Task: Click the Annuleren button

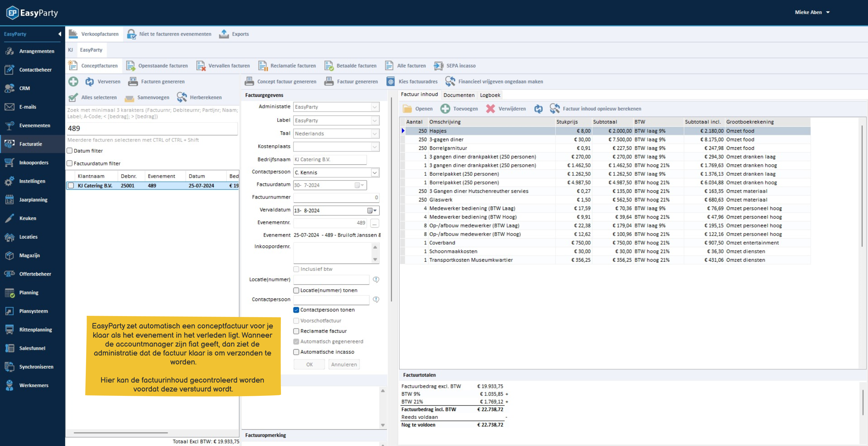Action: point(344,364)
